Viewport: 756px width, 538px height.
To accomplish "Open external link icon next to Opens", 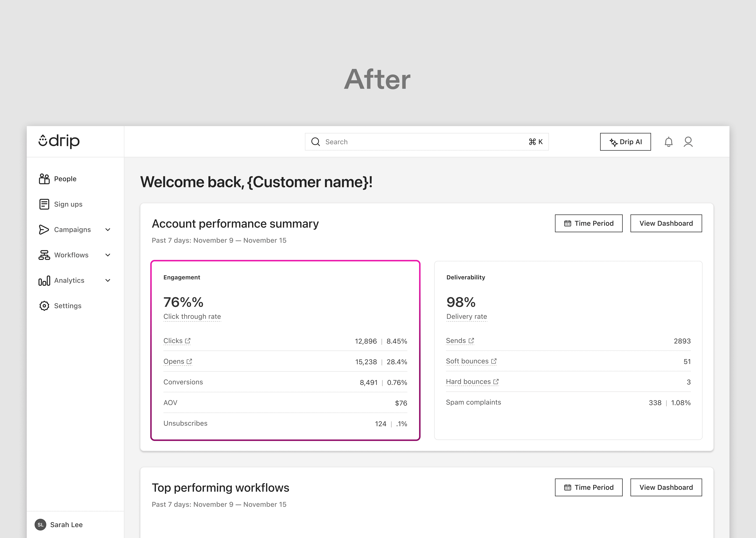I will pyautogui.click(x=189, y=361).
